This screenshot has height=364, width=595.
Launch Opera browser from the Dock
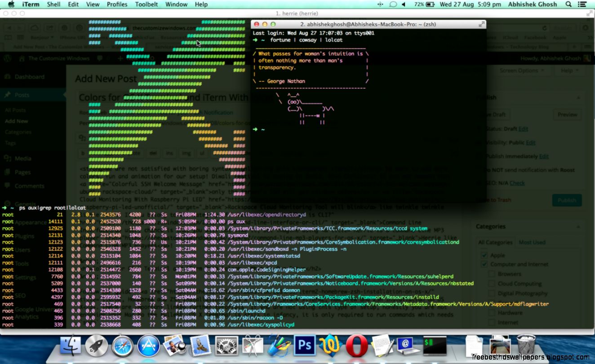tap(356, 345)
